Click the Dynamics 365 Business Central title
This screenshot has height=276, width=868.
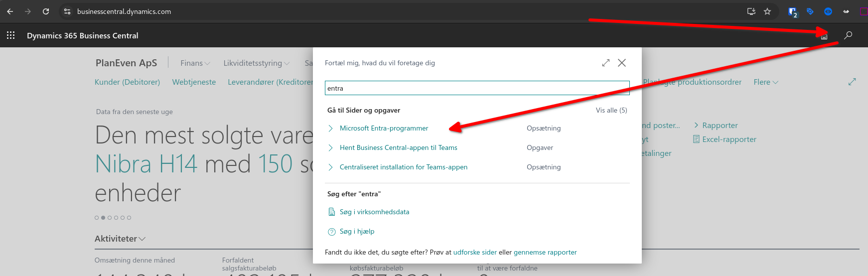[83, 35]
